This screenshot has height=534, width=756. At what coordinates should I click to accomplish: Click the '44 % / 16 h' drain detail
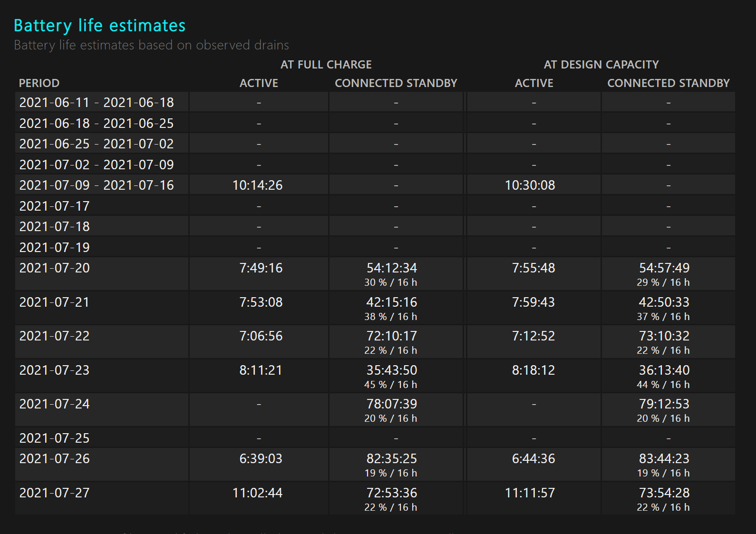click(663, 385)
